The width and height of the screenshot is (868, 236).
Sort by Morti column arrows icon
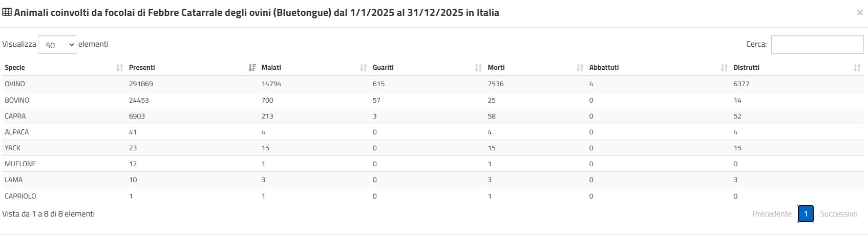[x=580, y=68]
